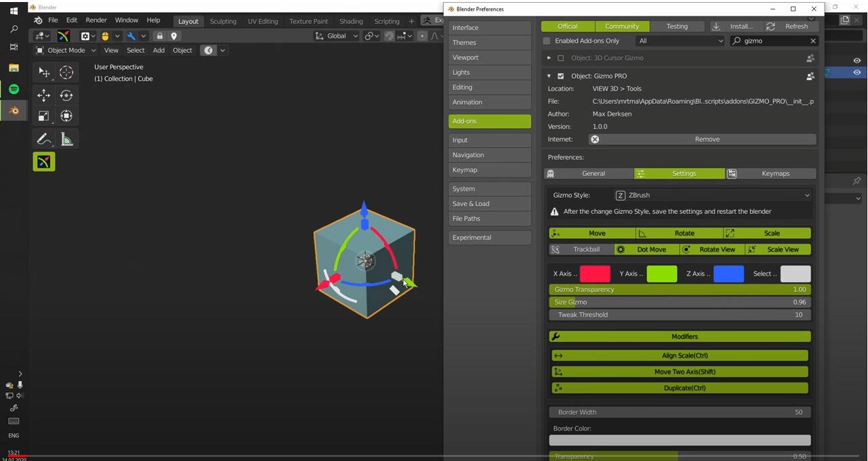Open the Z Axis blue color swatch

(729, 273)
